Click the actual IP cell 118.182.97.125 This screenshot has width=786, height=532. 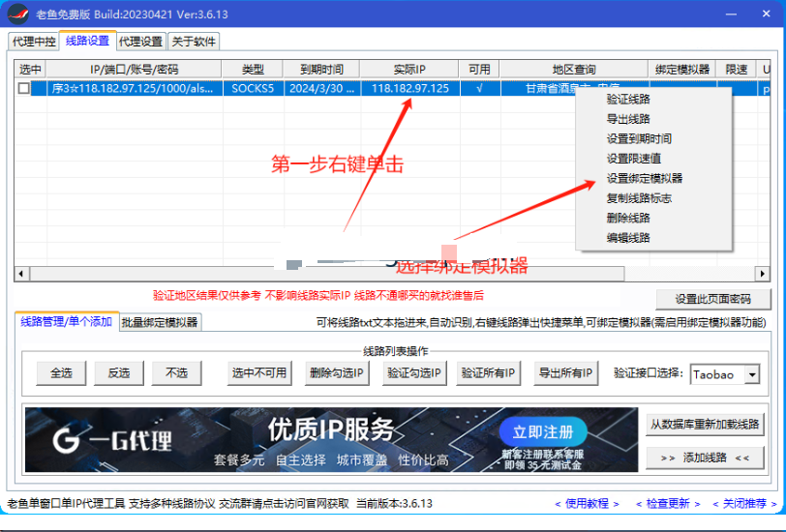coord(410,89)
